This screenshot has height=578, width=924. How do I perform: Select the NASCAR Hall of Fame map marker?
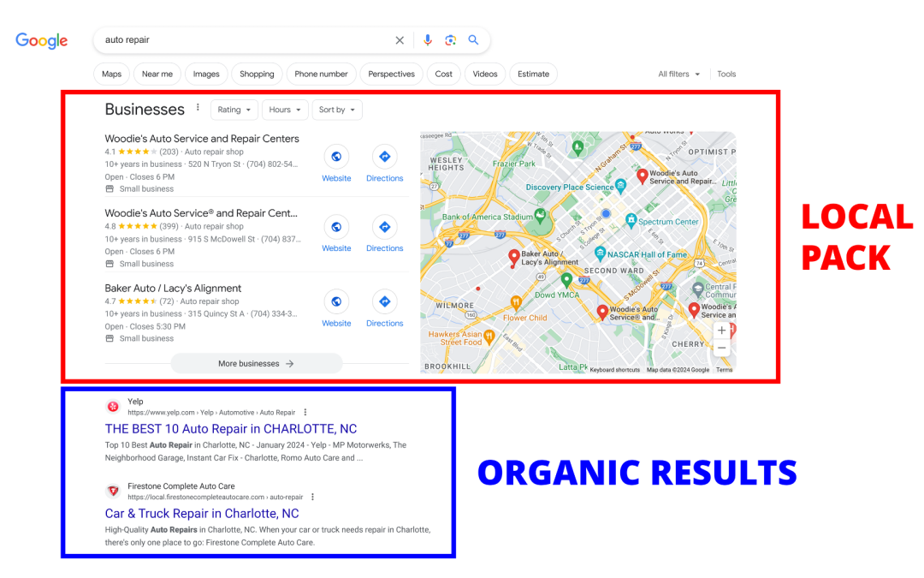[x=600, y=253]
